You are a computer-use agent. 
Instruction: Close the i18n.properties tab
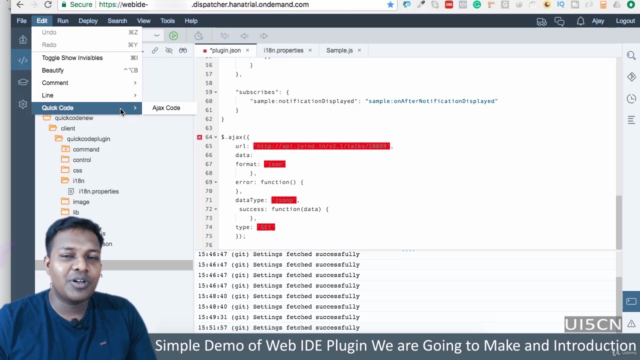click(310, 51)
